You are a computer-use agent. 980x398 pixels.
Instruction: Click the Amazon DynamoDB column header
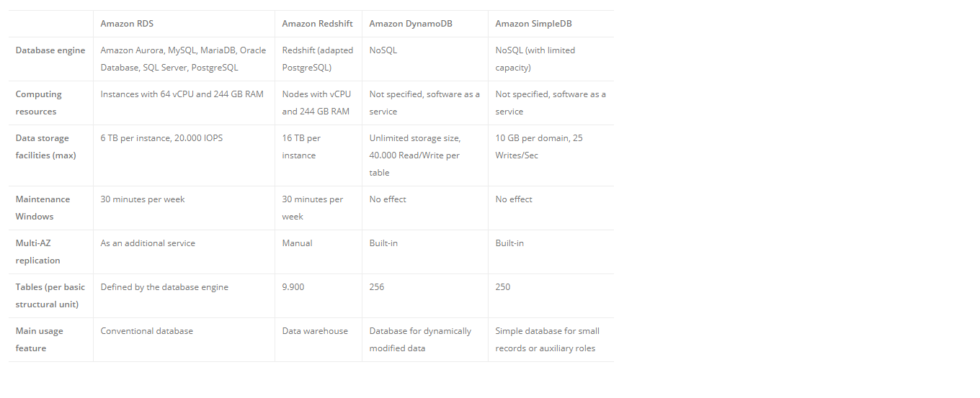pyautogui.click(x=410, y=24)
